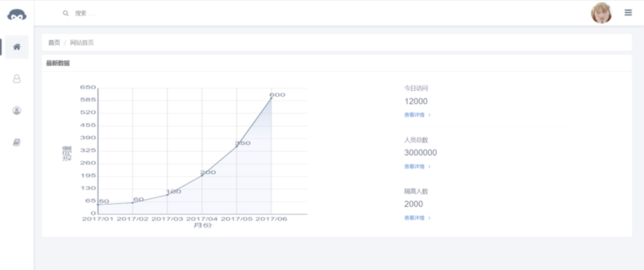
Task: Click the user avatar photo
Action: pos(601,13)
